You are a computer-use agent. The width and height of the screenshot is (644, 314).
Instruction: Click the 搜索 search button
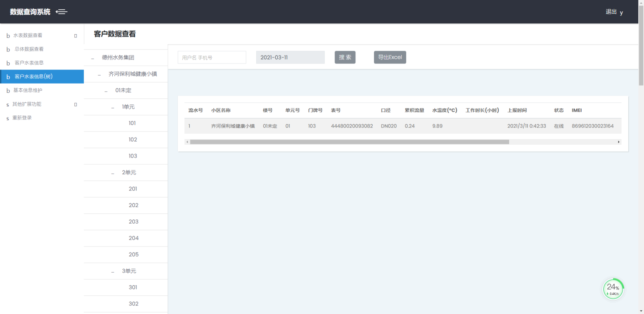coord(345,57)
